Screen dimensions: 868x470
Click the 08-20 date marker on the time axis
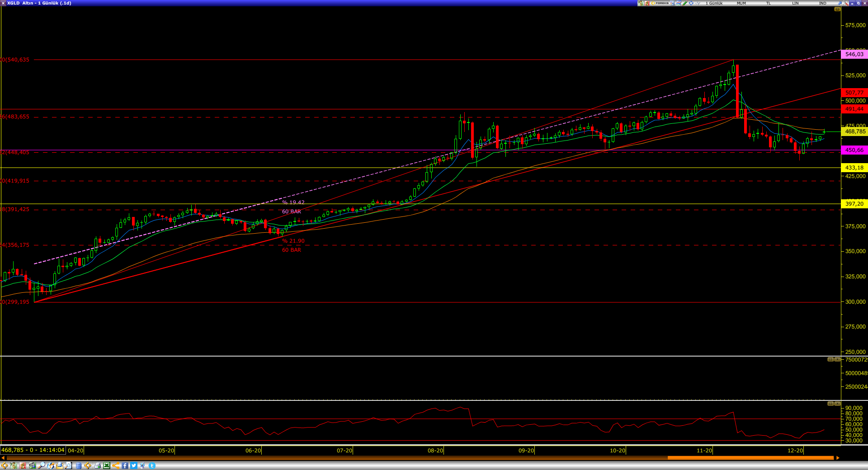coord(435,451)
